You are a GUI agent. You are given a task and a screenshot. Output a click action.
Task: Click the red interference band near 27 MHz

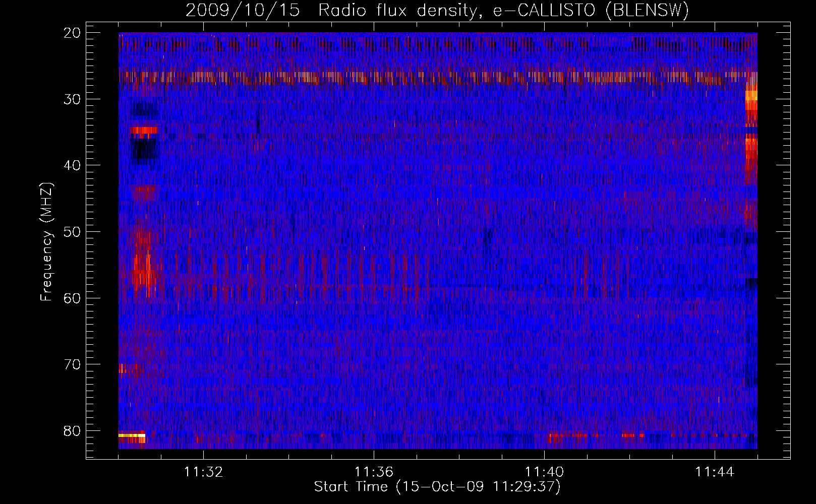coord(438,78)
